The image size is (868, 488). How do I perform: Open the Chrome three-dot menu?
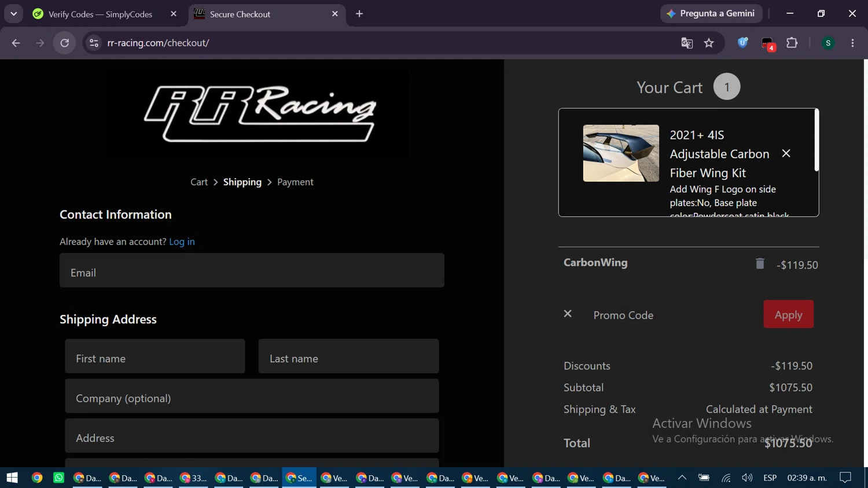coord(852,43)
